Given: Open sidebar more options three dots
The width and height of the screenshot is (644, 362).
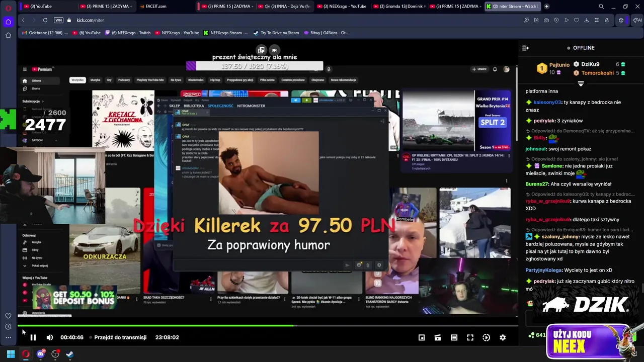Looking at the screenshot, I should [x=8, y=337].
